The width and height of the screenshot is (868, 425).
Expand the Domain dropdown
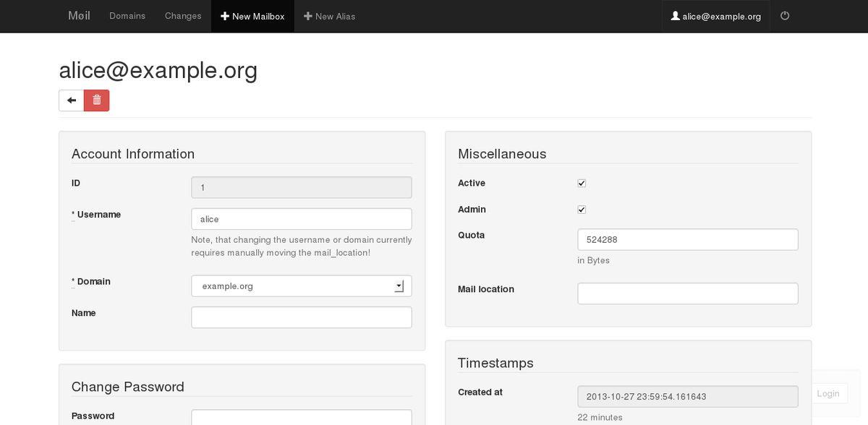click(x=302, y=286)
